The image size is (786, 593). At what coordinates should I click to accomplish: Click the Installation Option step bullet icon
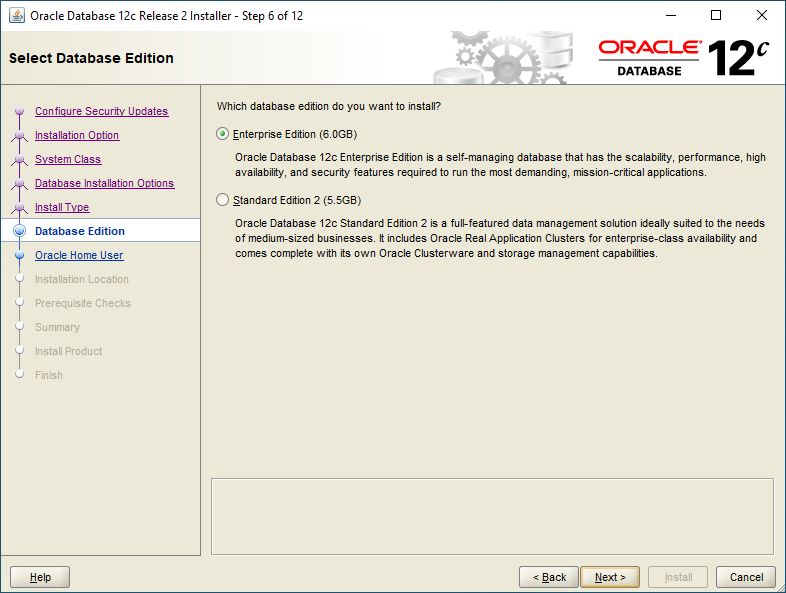coord(20,135)
